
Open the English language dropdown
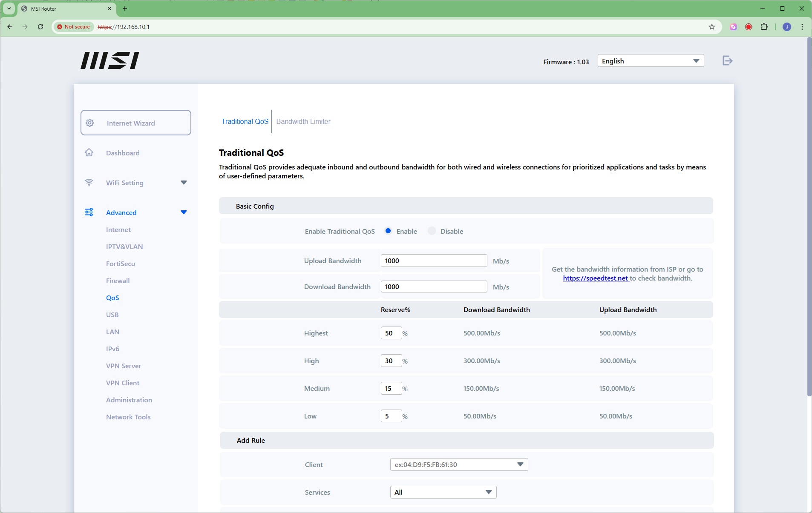coord(650,61)
